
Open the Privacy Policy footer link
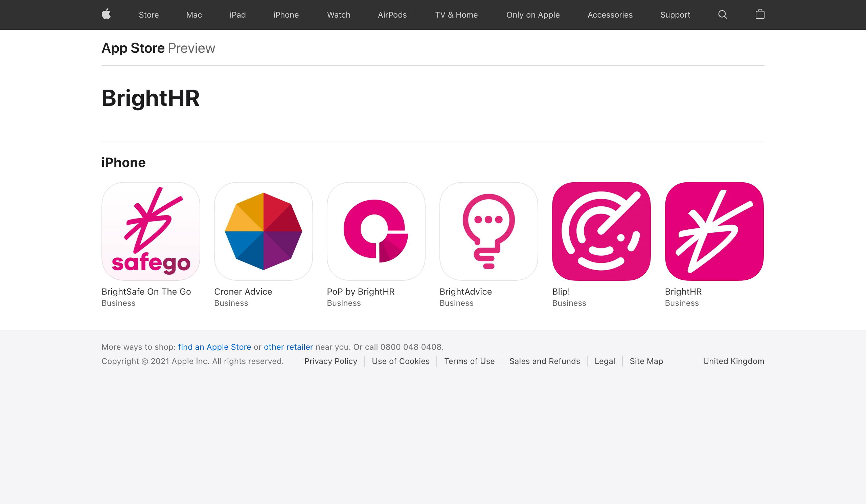(331, 361)
